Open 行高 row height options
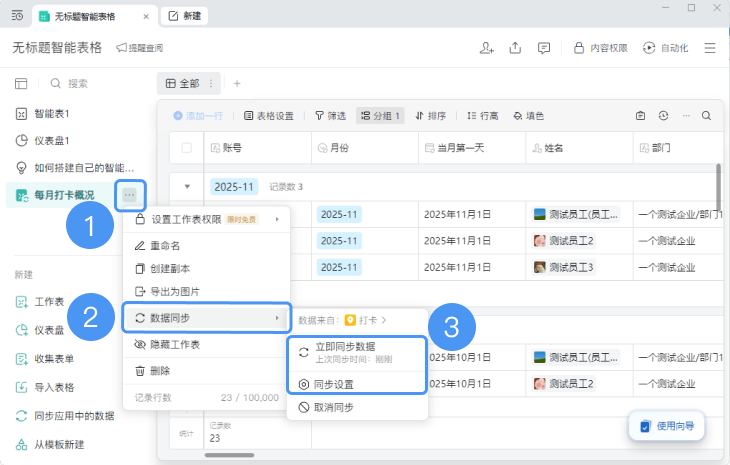The height and width of the screenshot is (465, 730). click(483, 116)
